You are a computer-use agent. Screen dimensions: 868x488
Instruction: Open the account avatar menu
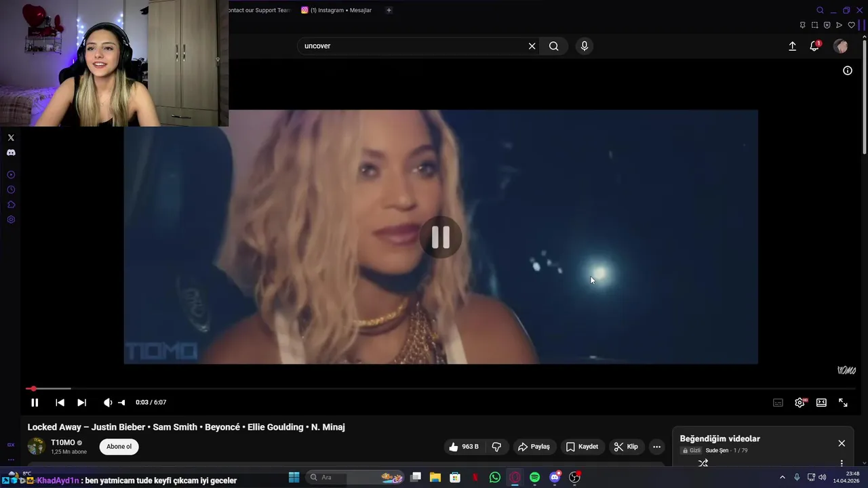(x=841, y=46)
